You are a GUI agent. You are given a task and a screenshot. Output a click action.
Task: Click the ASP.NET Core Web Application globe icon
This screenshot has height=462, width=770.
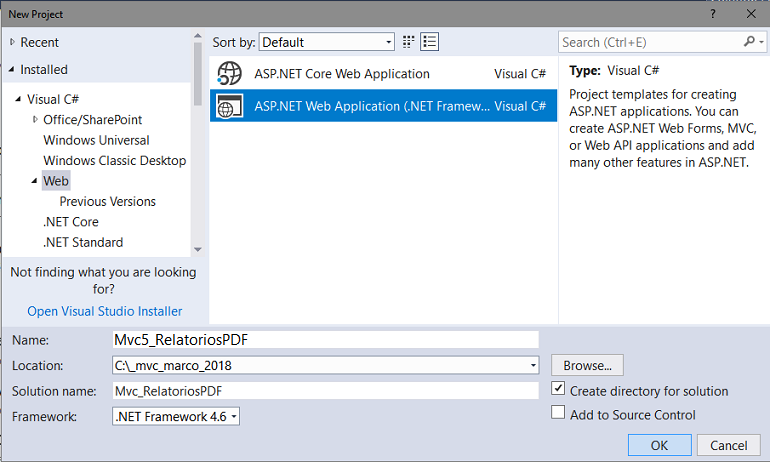pyautogui.click(x=230, y=74)
